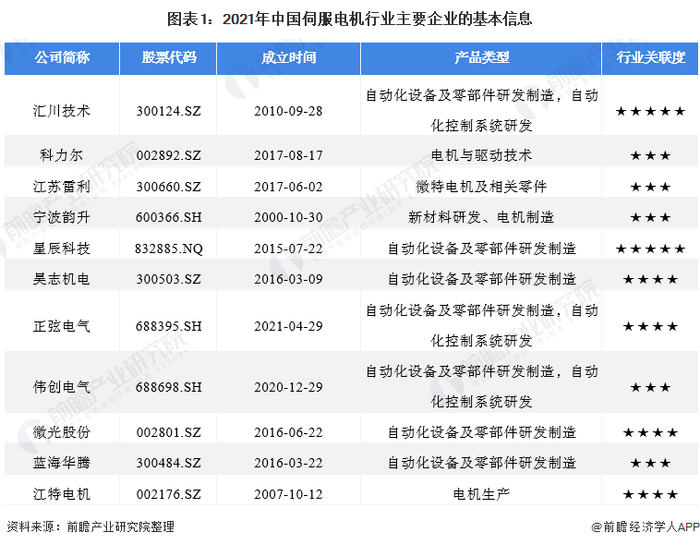Screen dimensions: 700x546
Task: Click company name 汇川技术
Action: pyautogui.click(x=62, y=111)
